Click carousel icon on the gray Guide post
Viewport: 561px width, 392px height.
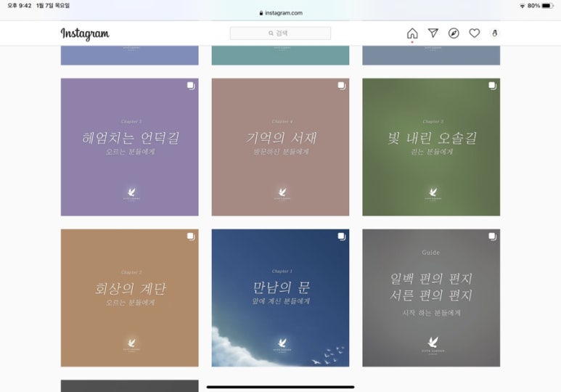pyautogui.click(x=493, y=237)
